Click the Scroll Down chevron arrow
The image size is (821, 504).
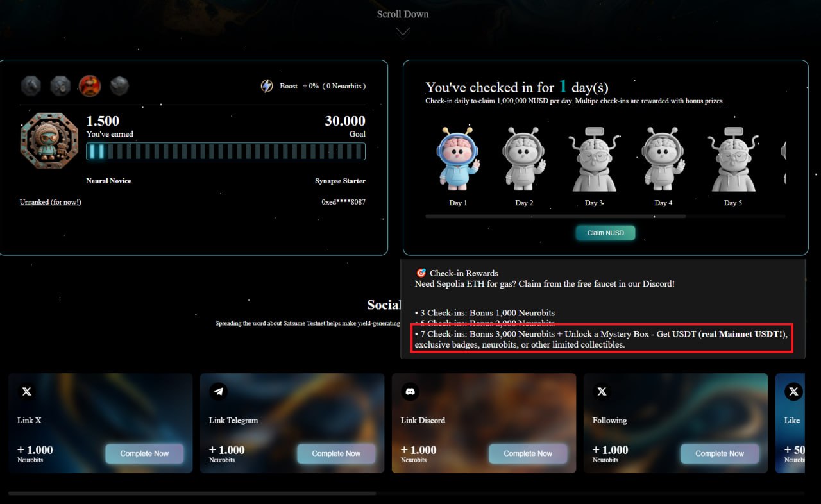point(403,32)
